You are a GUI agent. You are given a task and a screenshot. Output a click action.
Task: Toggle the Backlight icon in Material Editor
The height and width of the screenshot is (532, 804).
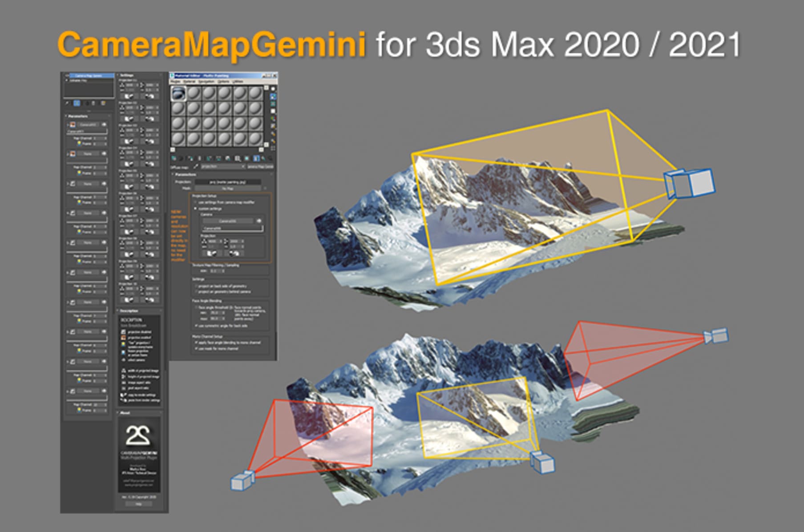273,96
